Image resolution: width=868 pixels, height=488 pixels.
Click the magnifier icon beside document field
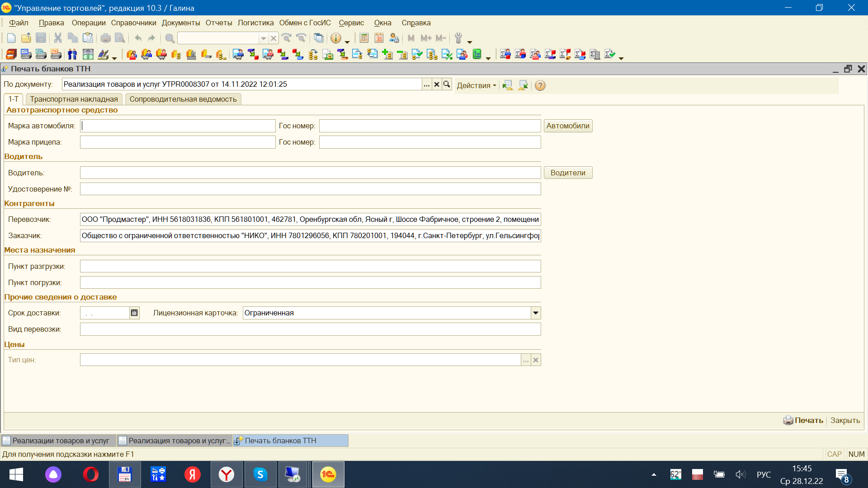[x=447, y=84]
